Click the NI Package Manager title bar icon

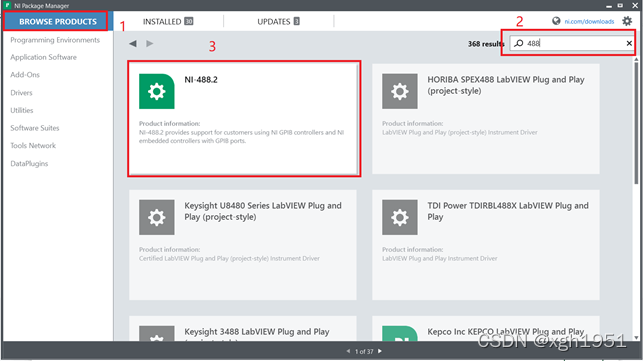click(7, 5)
